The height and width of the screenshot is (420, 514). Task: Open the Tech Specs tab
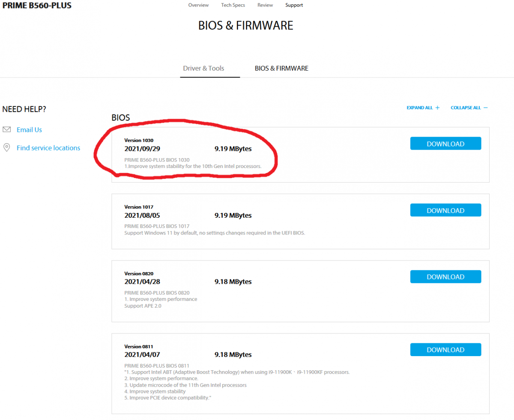click(x=233, y=5)
